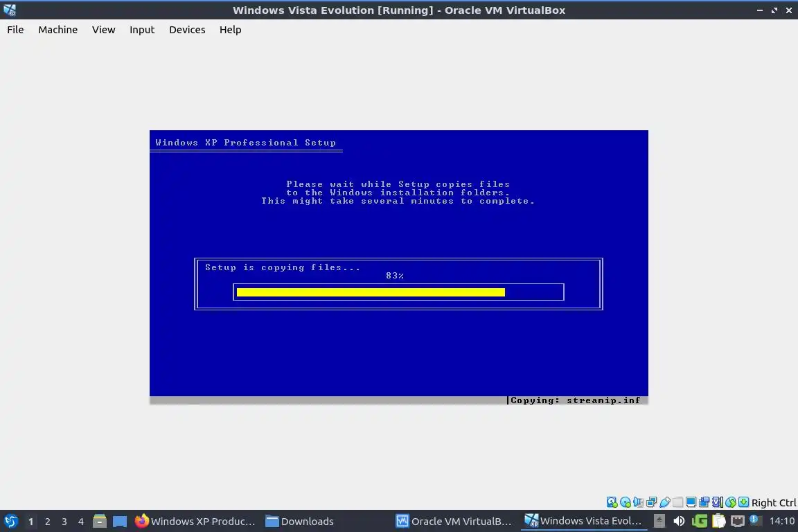Click the green G tray icon
This screenshot has height=532, width=798.
point(699,521)
